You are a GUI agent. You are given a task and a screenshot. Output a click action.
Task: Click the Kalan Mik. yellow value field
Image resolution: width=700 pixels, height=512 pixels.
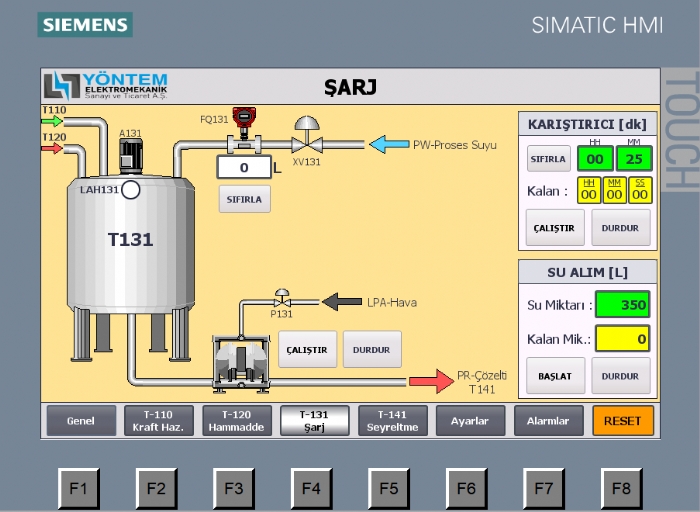(622, 338)
